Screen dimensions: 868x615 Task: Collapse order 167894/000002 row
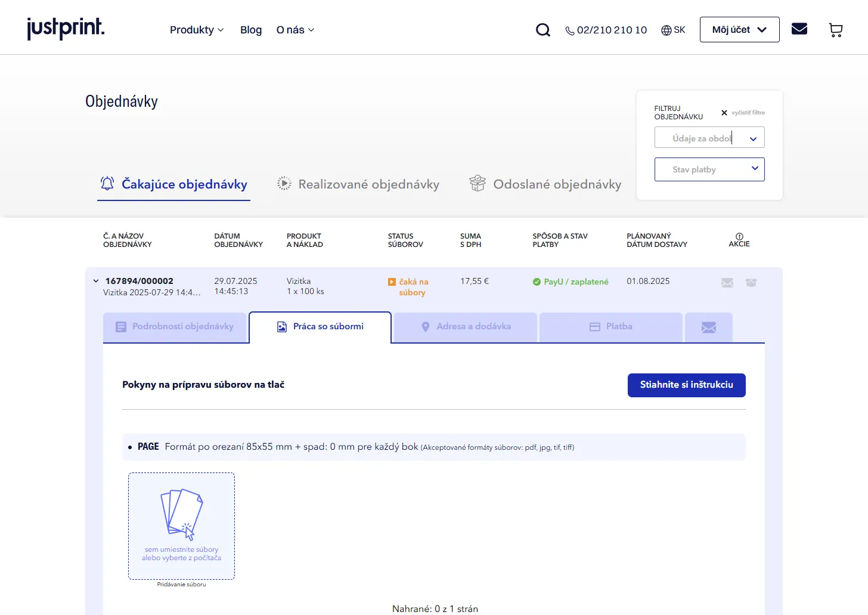[x=96, y=281]
